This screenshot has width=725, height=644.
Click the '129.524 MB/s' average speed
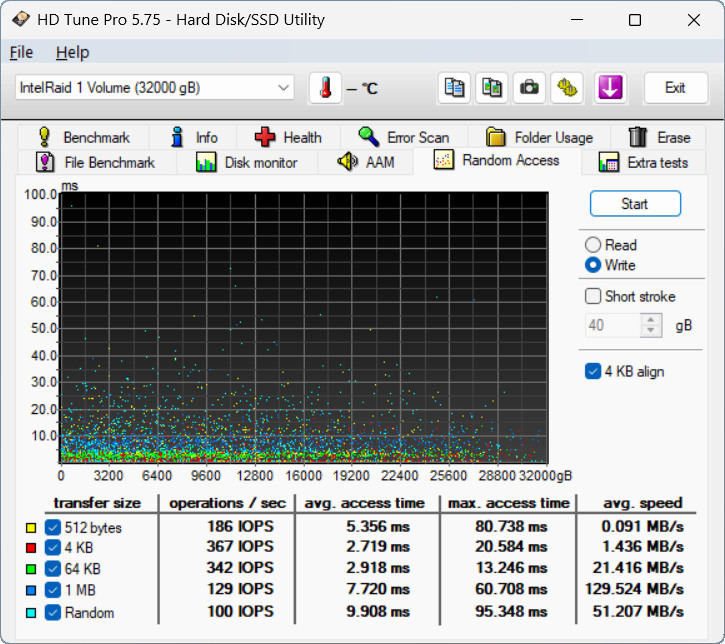pos(634,589)
